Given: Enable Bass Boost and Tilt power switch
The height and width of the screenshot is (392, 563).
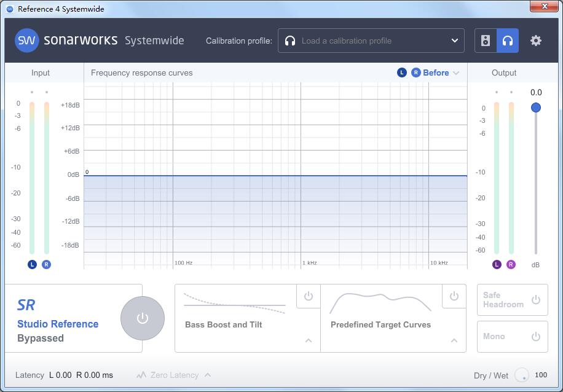Looking at the screenshot, I should pyautogui.click(x=308, y=296).
